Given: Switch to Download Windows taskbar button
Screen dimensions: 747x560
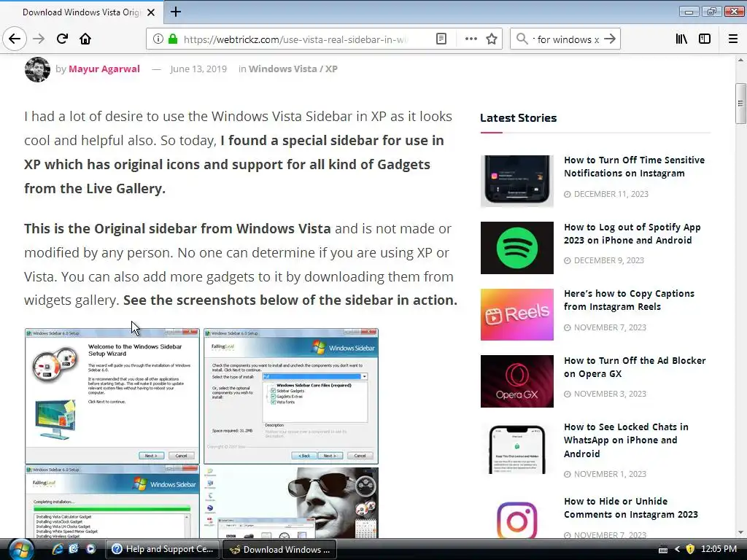Looking at the screenshot, I should (279, 549).
